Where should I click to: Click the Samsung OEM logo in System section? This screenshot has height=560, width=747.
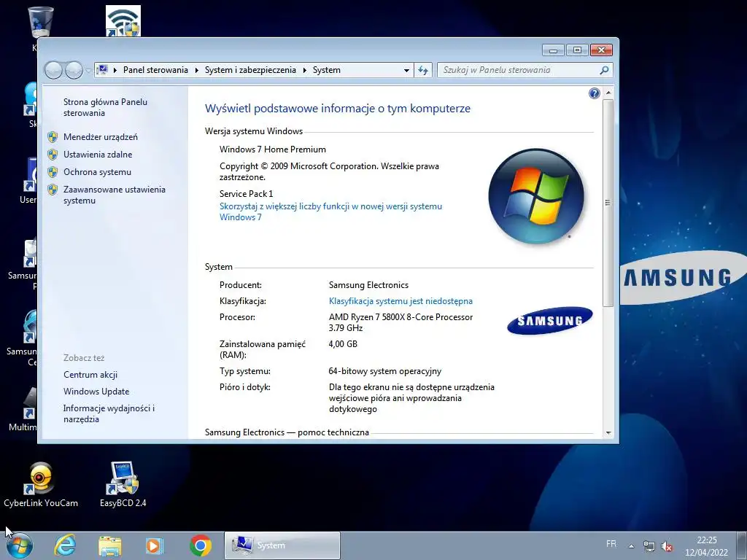550,321
